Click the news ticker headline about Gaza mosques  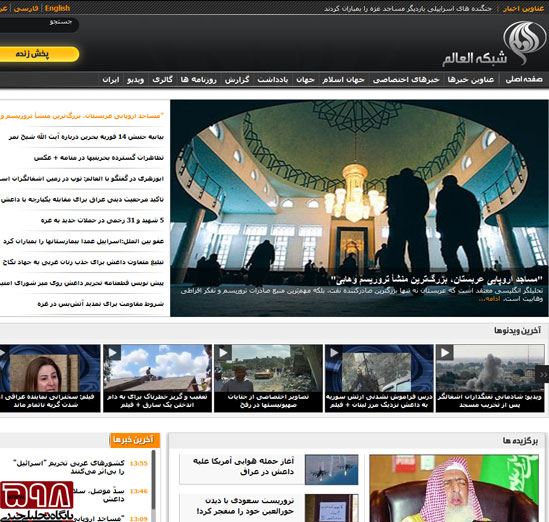pyautogui.click(x=408, y=8)
